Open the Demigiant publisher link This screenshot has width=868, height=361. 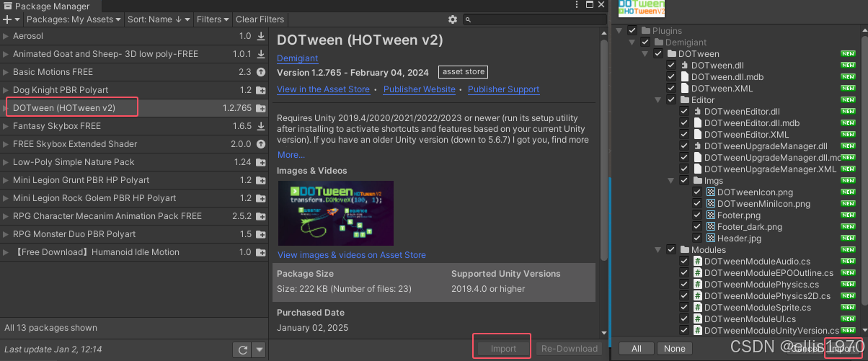297,58
